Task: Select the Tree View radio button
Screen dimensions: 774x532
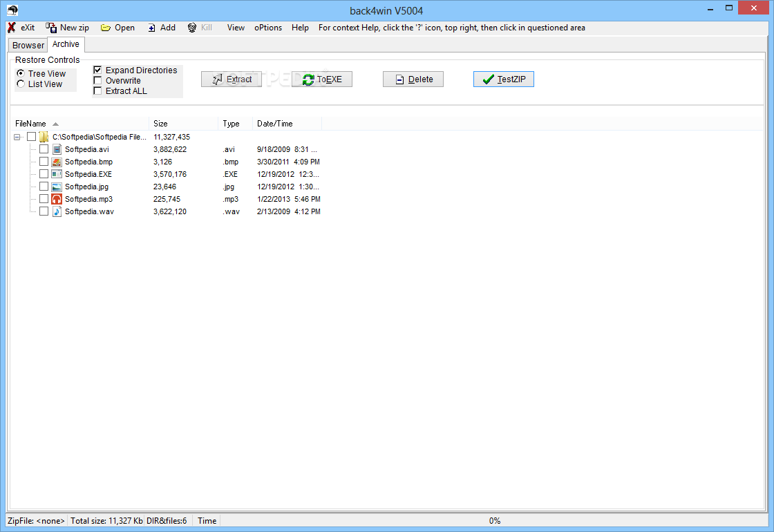Action: click(x=21, y=73)
